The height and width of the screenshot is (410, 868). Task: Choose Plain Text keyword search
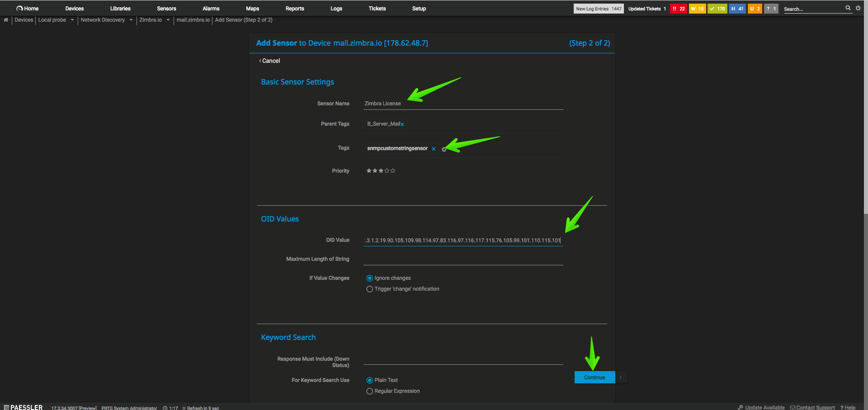369,381
